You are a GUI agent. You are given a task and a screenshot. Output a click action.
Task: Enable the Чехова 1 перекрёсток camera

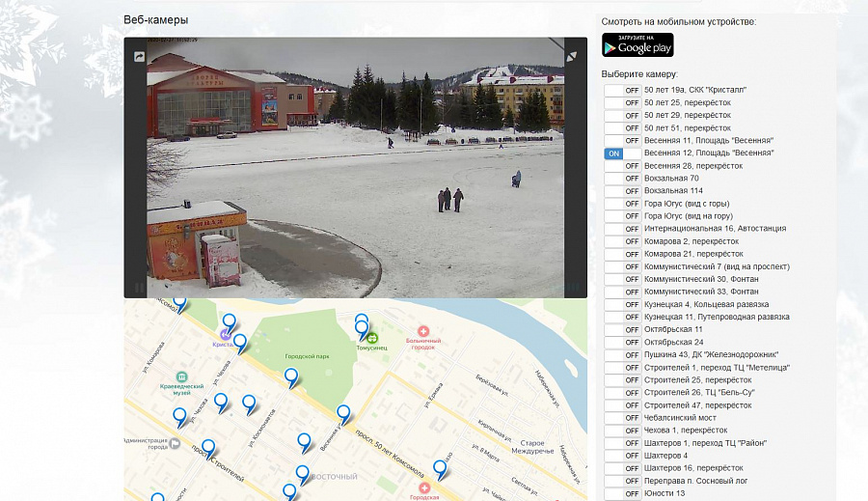pyautogui.click(x=623, y=431)
